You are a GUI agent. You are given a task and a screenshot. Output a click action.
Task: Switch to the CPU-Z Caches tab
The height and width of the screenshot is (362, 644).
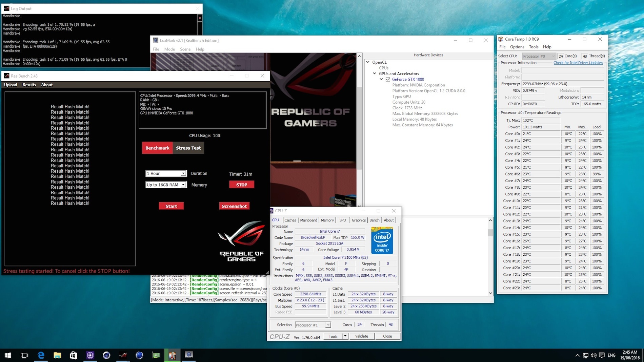coord(290,220)
